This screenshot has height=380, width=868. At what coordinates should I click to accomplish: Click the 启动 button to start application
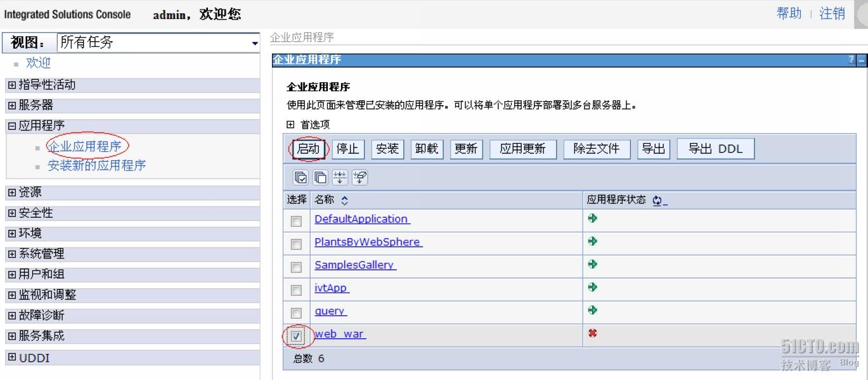(307, 148)
